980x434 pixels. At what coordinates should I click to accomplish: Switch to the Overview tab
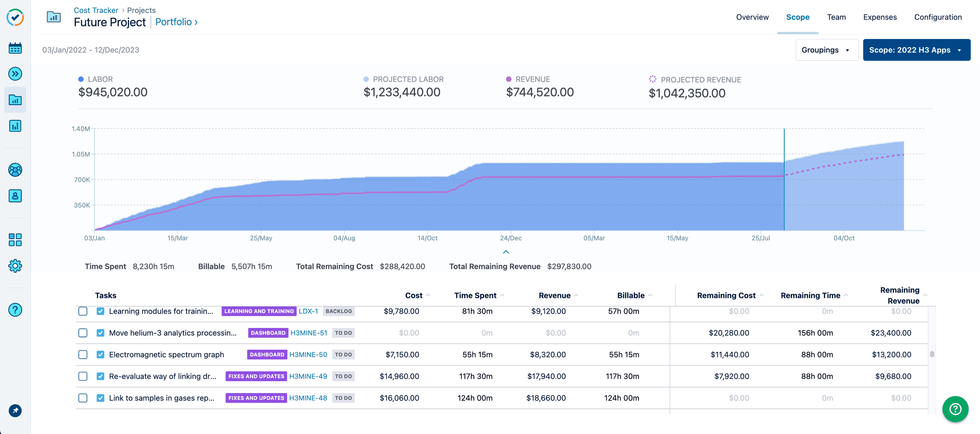[752, 17]
